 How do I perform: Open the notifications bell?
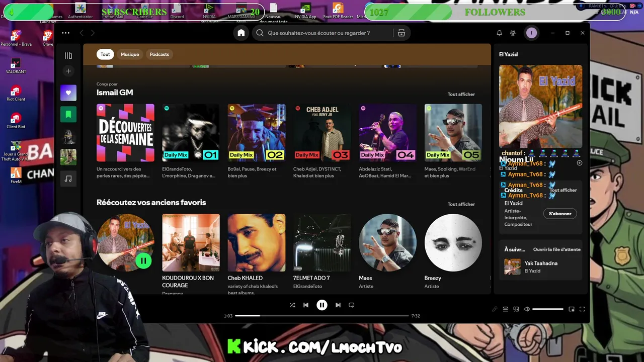click(499, 33)
